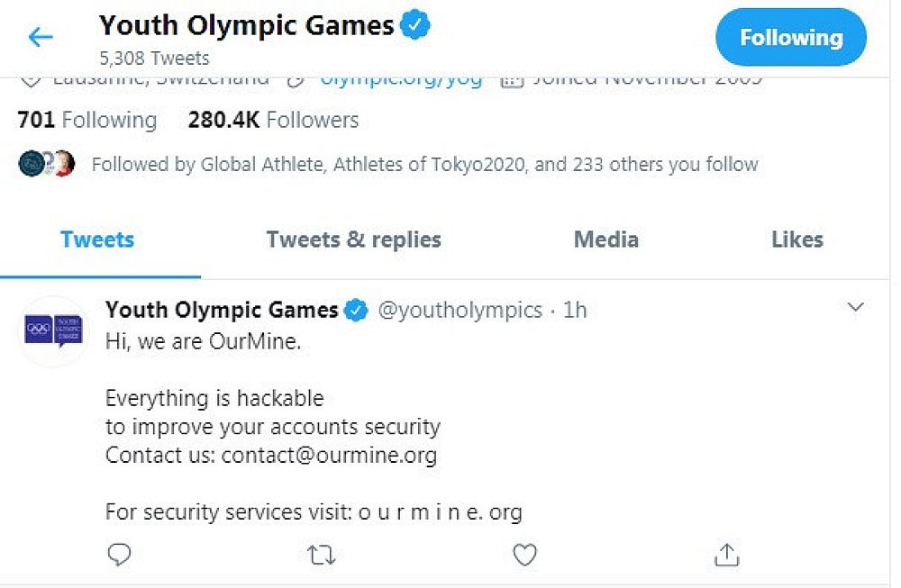Click the back arrow icon

[x=41, y=37]
